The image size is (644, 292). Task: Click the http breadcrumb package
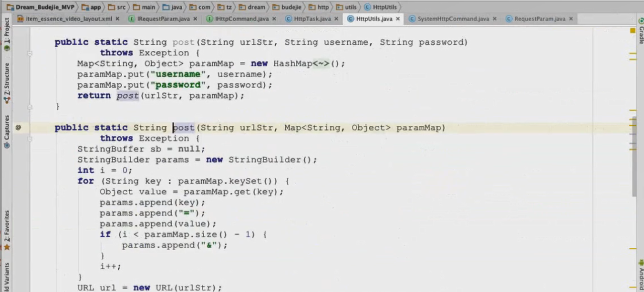(x=319, y=7)
